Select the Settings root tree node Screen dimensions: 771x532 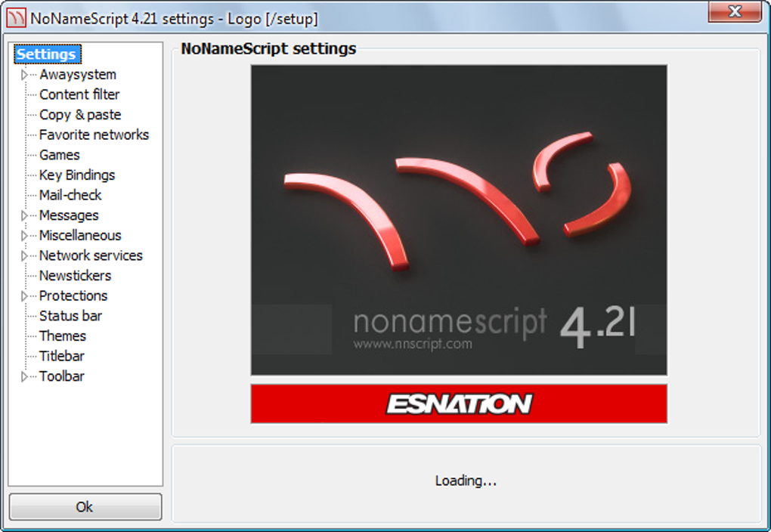47,54
